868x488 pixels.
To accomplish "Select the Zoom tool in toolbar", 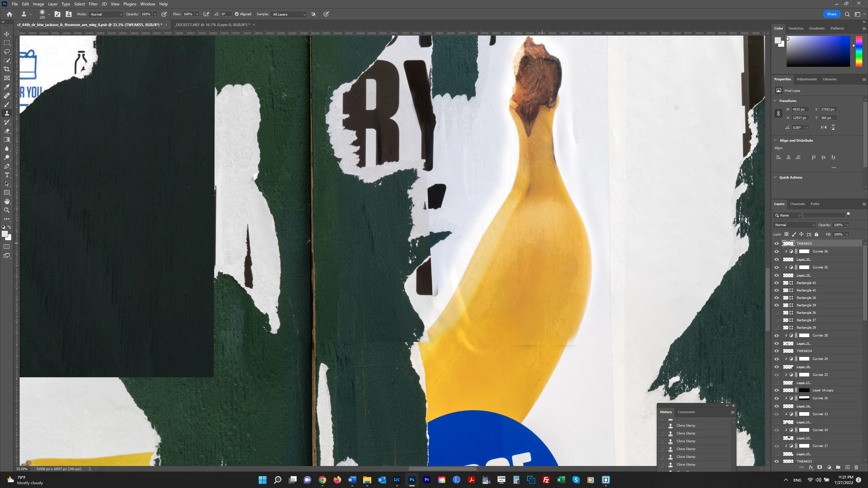I will pos(7,210).
